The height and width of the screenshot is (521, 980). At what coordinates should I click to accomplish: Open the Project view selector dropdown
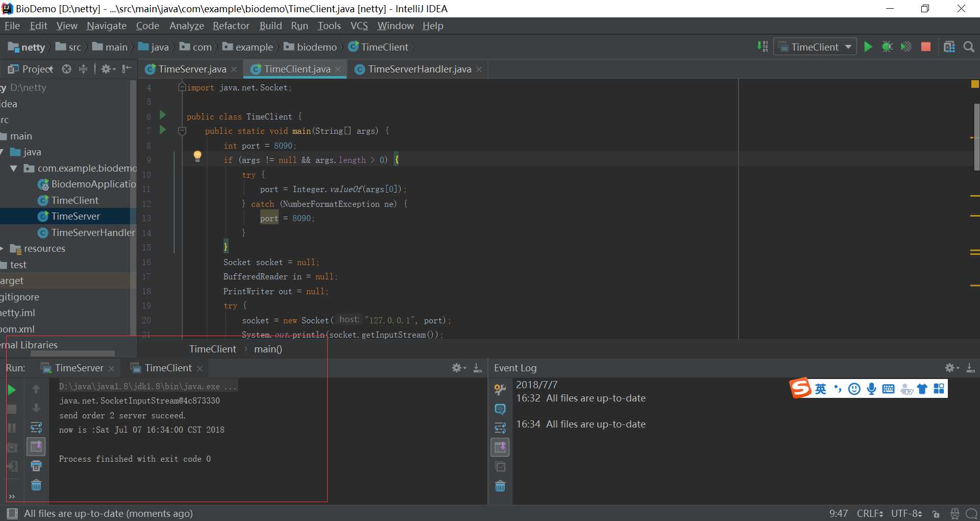31,69
